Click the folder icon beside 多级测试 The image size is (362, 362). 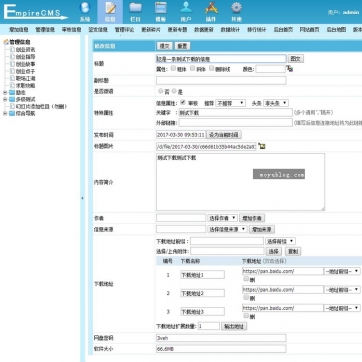pos(12,99)
